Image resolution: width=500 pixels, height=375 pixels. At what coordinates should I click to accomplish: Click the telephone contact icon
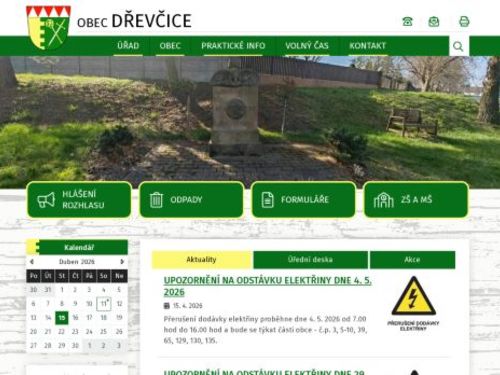(x=407, y=21)
